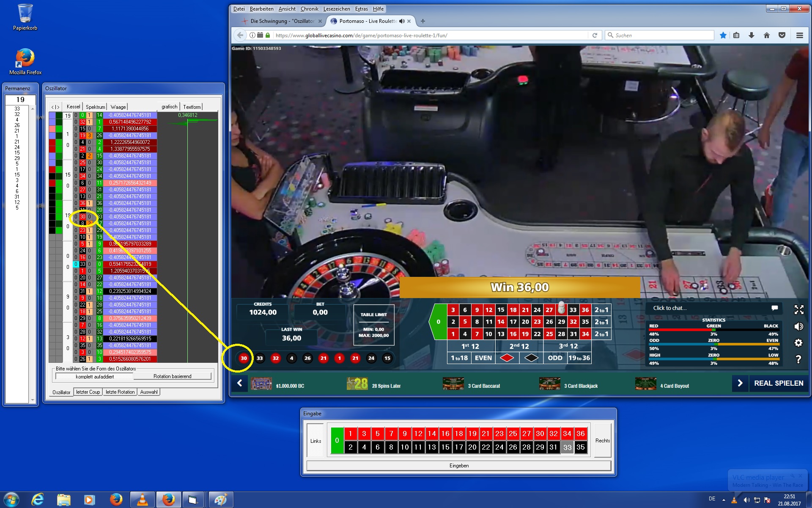Bet on the black diamond field

[531, 358]
